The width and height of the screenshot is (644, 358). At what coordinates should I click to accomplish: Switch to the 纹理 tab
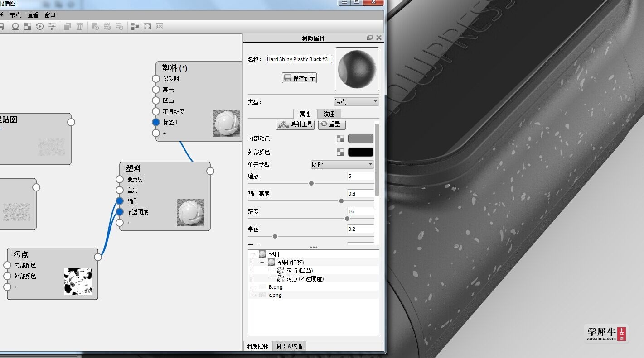[x=329, y=114]
